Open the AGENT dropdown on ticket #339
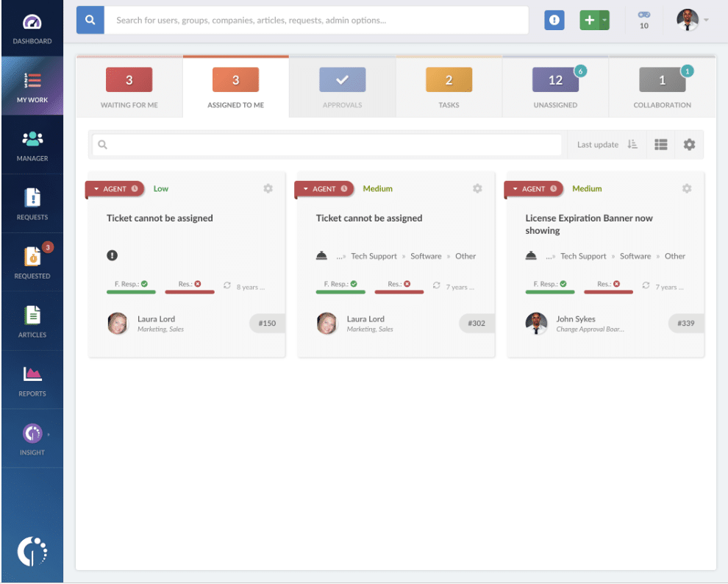728x584 pixels. (x=533, y=188)
